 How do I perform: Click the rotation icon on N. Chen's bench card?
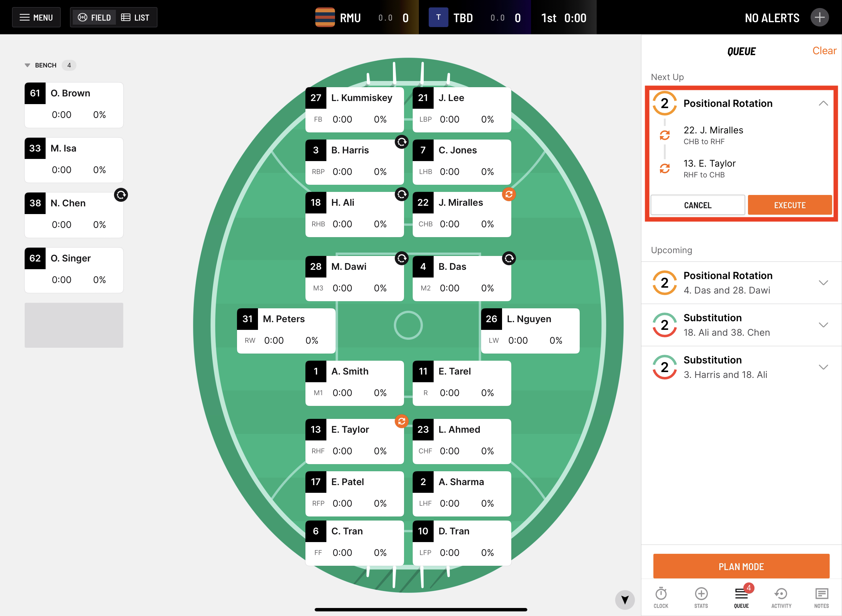point(121,195)
